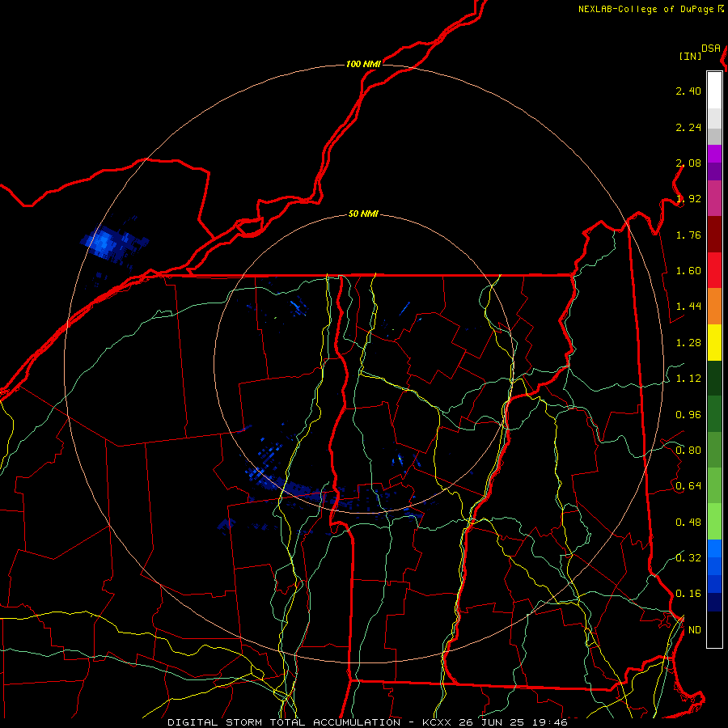Click the Digital Storm Total Accumulation caption

pyautogui.click(x=368, y=722)
